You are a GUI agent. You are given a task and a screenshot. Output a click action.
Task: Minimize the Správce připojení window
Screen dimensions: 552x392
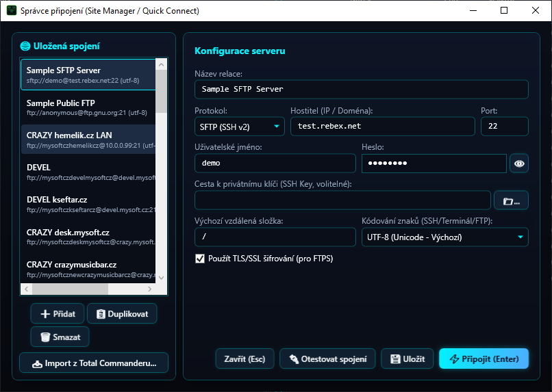click(x=473, y=10)
